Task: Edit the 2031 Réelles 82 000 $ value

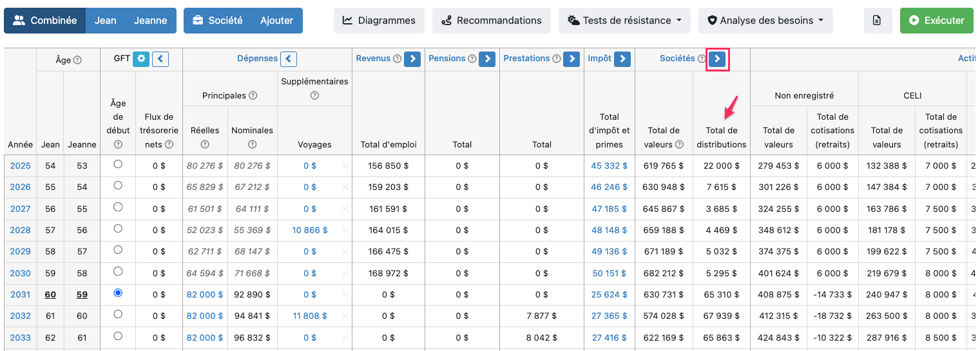Action: pos(205,294)
